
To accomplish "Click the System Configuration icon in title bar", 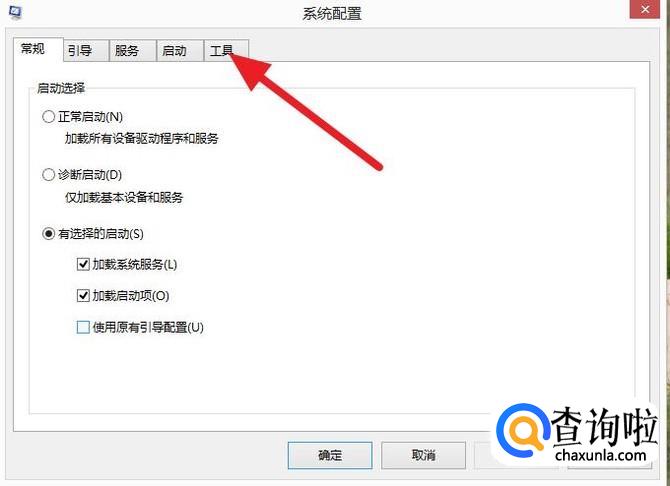I will (x=15, y=12).
